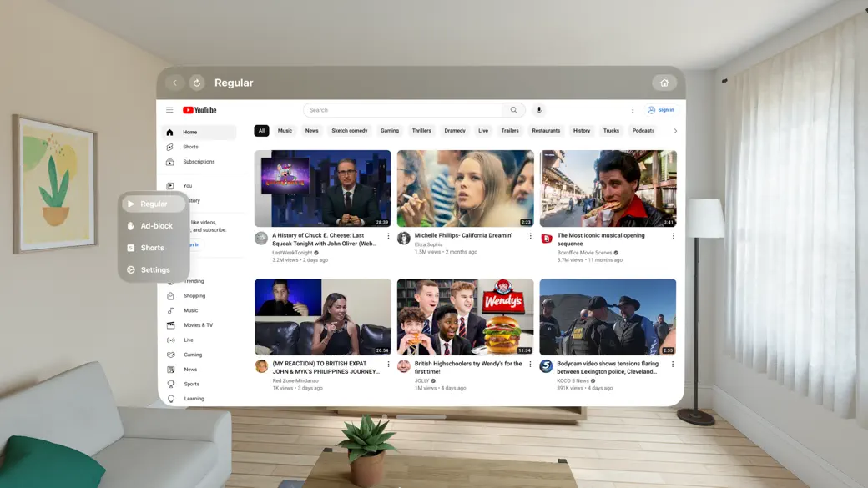The width and height of the screenshot is (868, 488).
Task: Open the hamburger menu to collapse the sidebar
Action: (169, 109)
